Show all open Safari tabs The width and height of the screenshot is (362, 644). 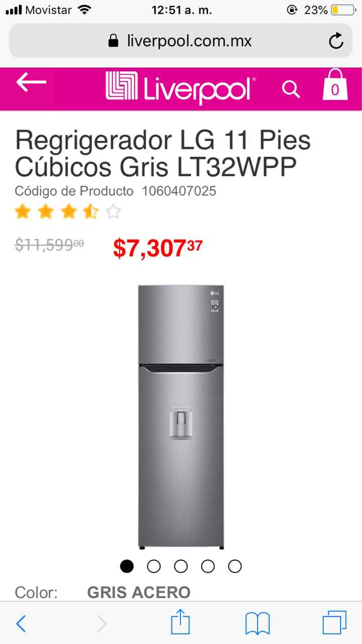click(334, 623)
